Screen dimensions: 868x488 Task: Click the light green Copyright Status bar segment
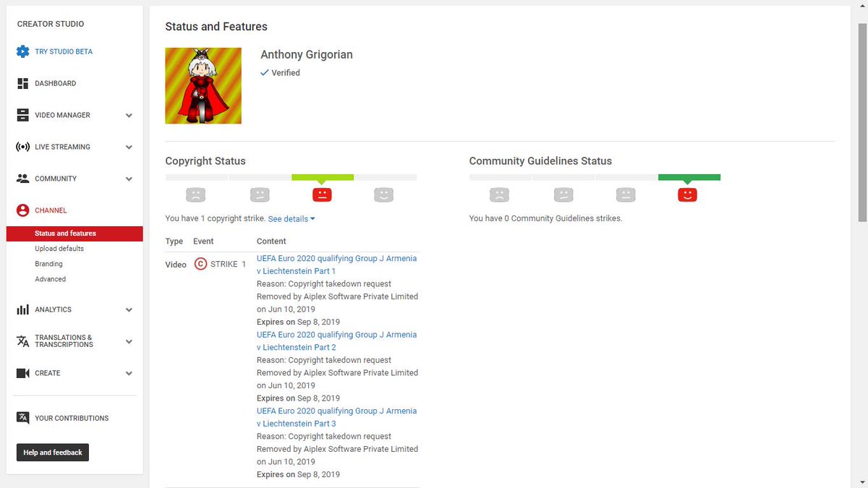tap(323, 177)
